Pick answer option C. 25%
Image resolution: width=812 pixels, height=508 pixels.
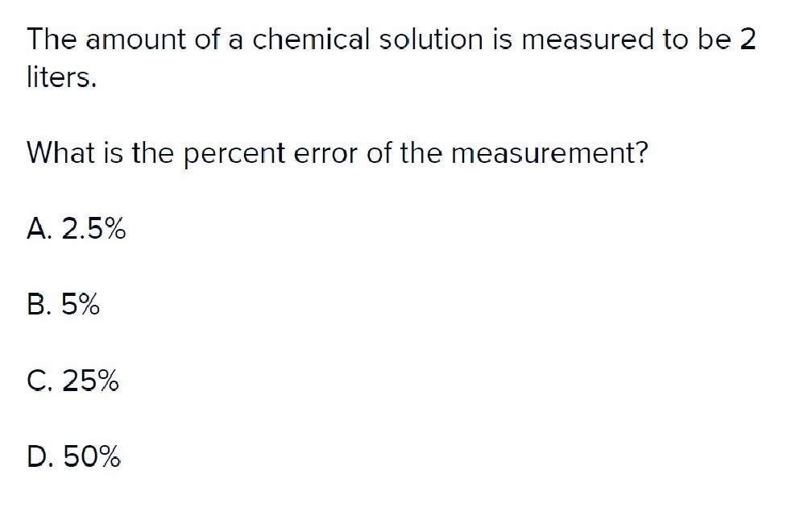point(72,381)
